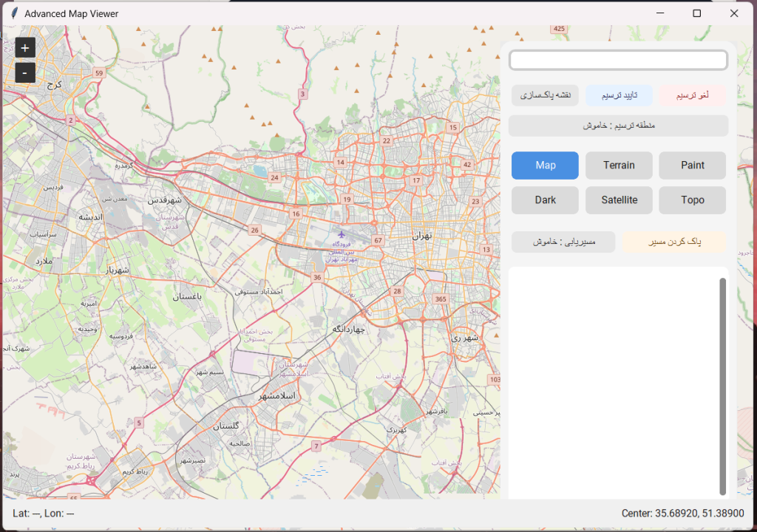Zoom in with the plus button

25,48
